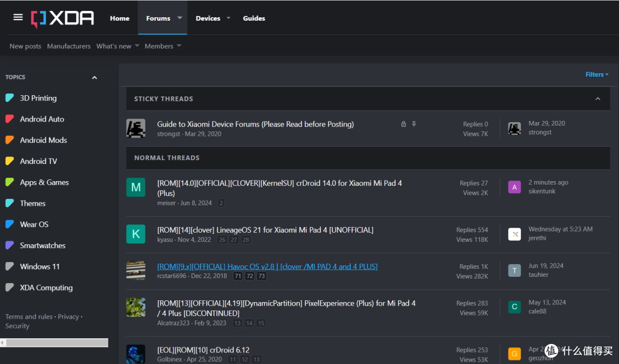Viewport: 619px width, 364px height.
Task: Select the XDA Computing topic icon
Action: coord(10,287)
